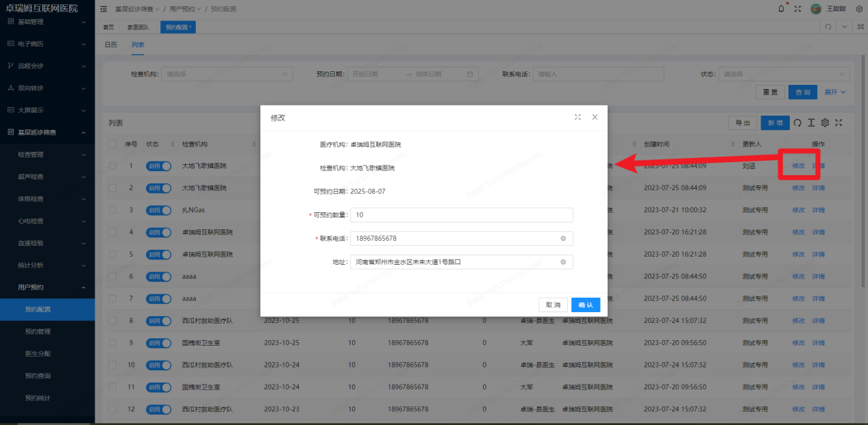This screenshot has height=425, width=868.
Task: Expand the 基础管理 sidebar menu
Action: [x=83, y=22]
